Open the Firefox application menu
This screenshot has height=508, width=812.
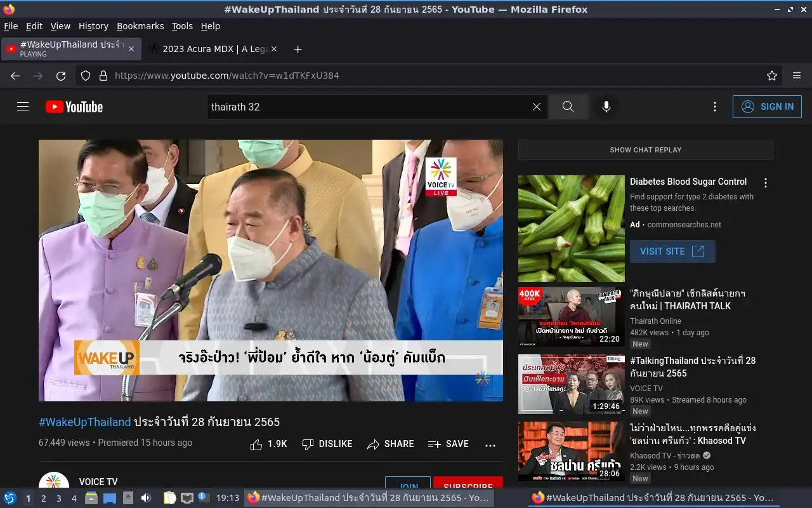pyautogui.click(x=797, y=76)
